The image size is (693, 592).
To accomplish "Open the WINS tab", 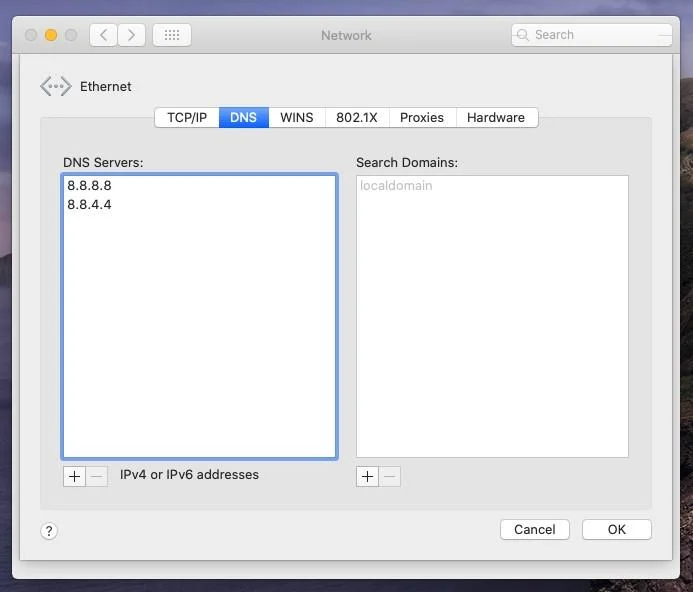I will coord(296,117).
